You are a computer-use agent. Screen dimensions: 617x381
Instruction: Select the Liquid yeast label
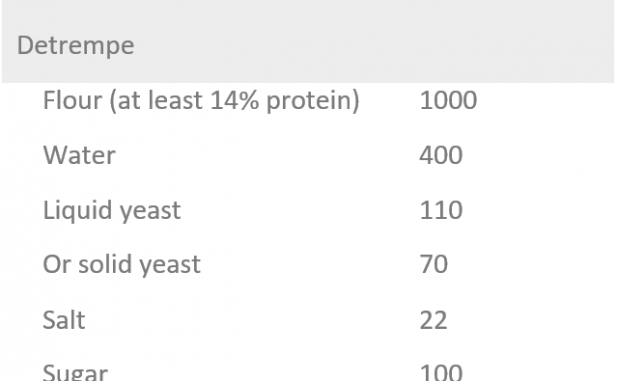coord(112,210)
